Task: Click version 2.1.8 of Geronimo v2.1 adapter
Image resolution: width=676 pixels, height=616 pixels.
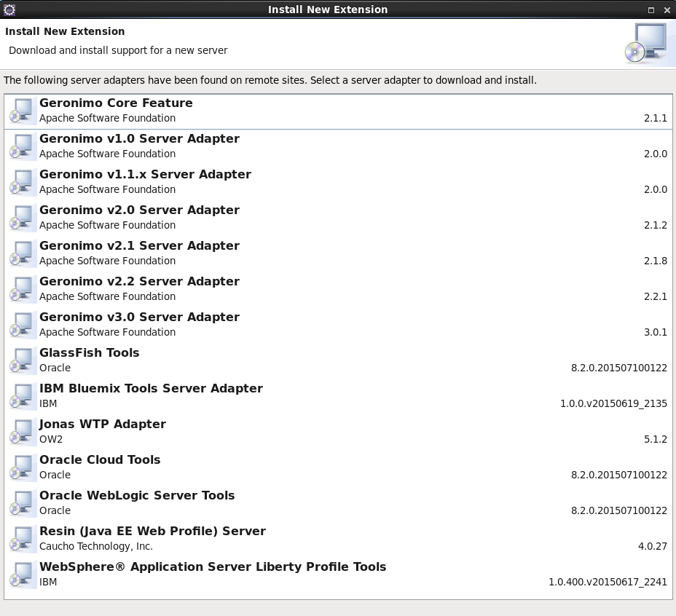Action: tap(656, 261)
